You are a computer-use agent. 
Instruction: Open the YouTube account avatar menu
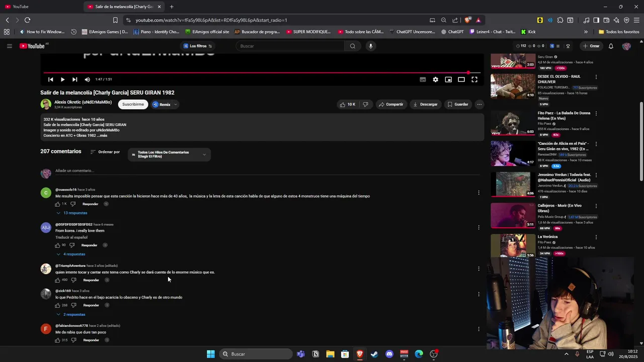click(626, 46)
